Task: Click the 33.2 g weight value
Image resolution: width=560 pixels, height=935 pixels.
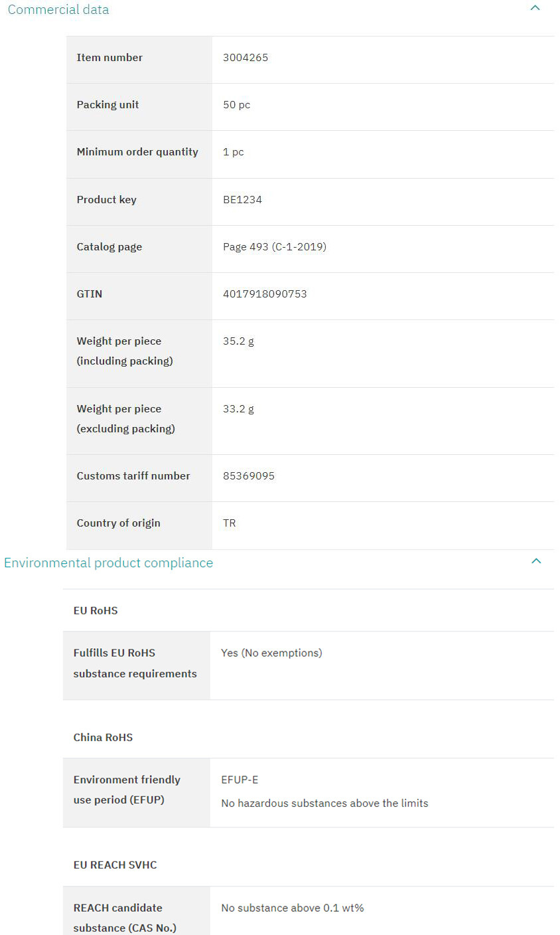Action: (238, 409)
